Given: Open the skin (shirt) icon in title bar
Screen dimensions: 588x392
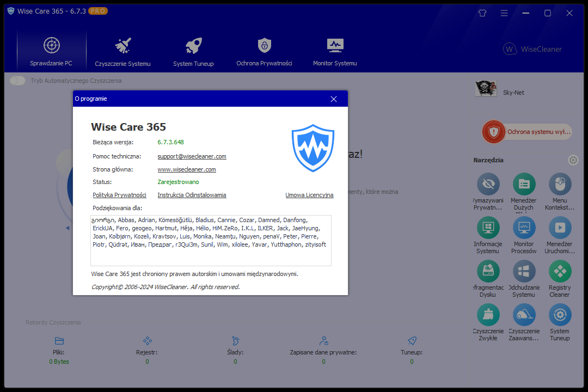Looking at the screenshot, I should [482, 13].
